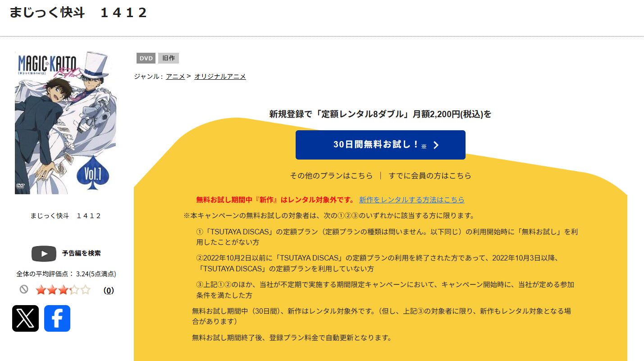Open 新作をレンタルする方法はこちら link

click(x=411, y=200)
